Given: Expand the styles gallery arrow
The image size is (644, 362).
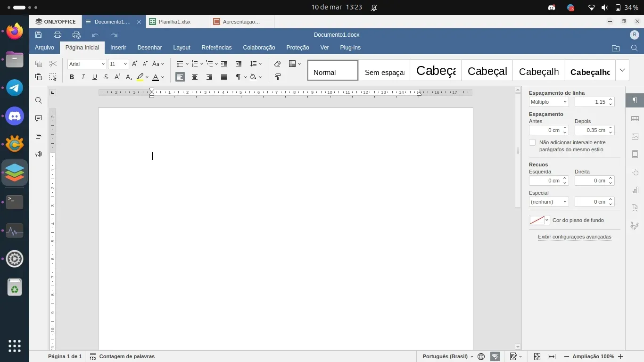Looking at the screenshot, I should click(x=622, y=71).
